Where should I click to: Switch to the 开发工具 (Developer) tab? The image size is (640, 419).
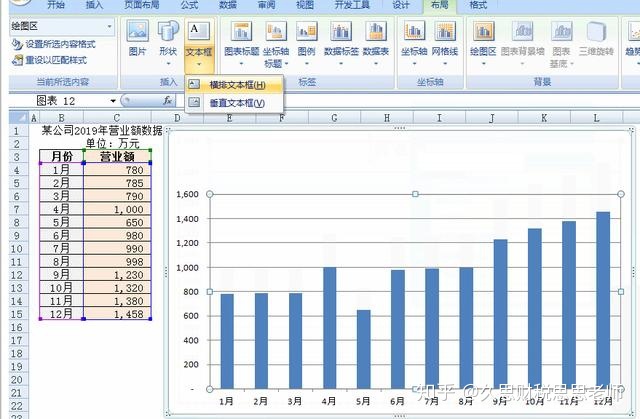tap(352, 5)
